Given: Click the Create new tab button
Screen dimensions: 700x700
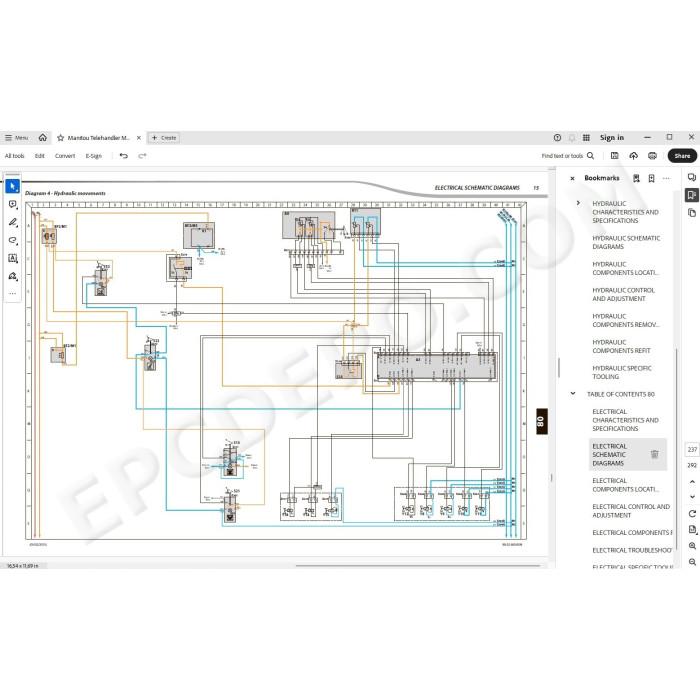Looking at the screenshot, I should pos(164,138).
